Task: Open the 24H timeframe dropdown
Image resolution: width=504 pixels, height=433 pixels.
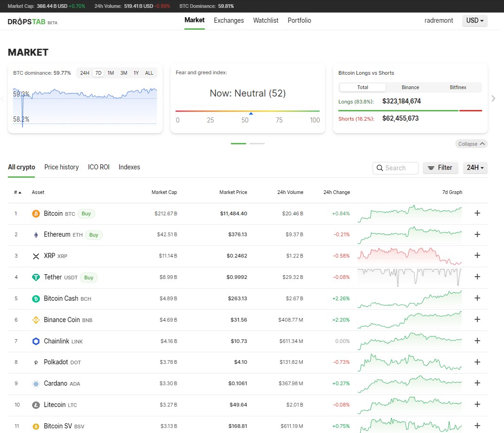Action: tap(475, 168)
